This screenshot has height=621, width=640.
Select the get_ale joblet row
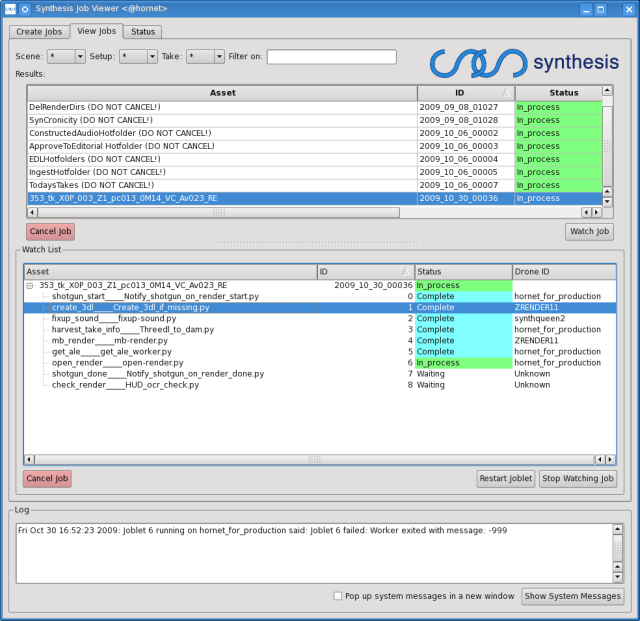[x=320, y=352]
